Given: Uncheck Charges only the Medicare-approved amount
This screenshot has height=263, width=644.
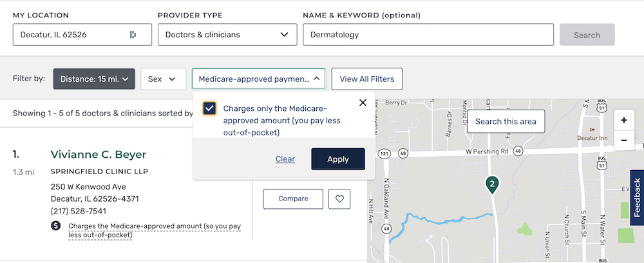Looking at the screenshot, I should (x=209, y=108).
